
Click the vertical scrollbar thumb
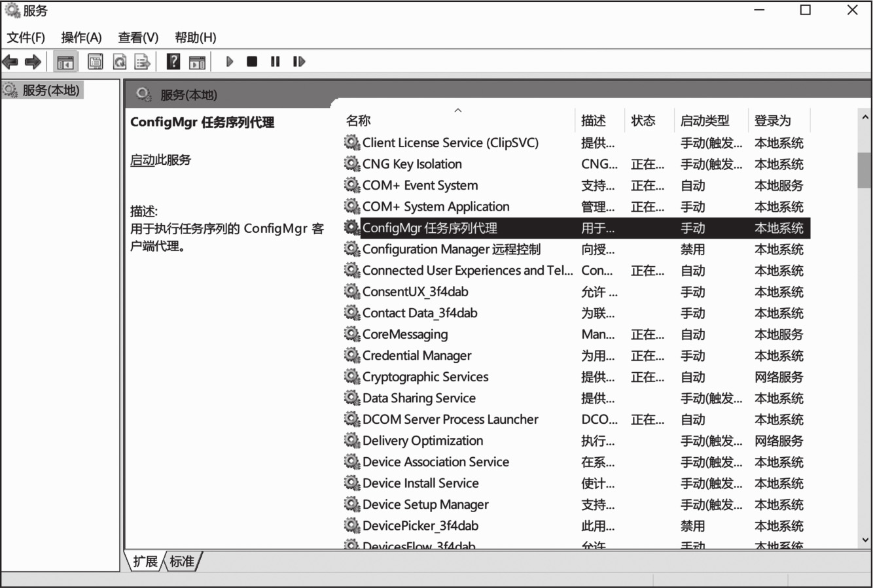tap(865, 170)
